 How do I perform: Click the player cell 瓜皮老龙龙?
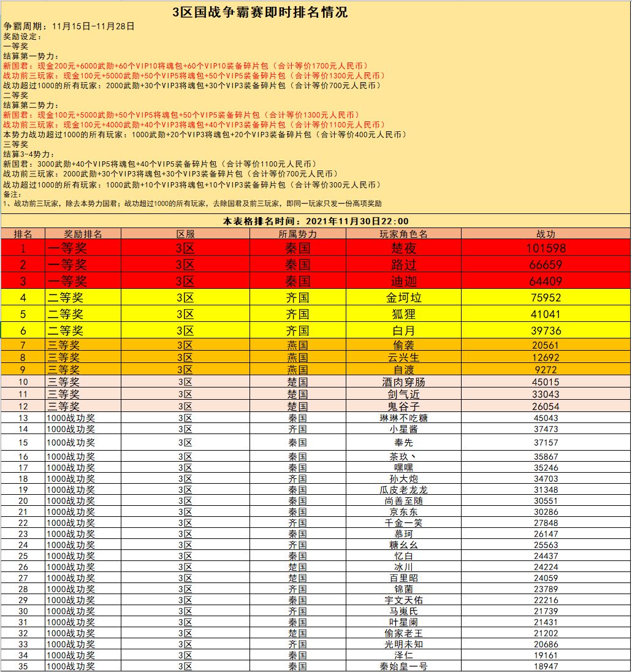click(x=403, y=490)
